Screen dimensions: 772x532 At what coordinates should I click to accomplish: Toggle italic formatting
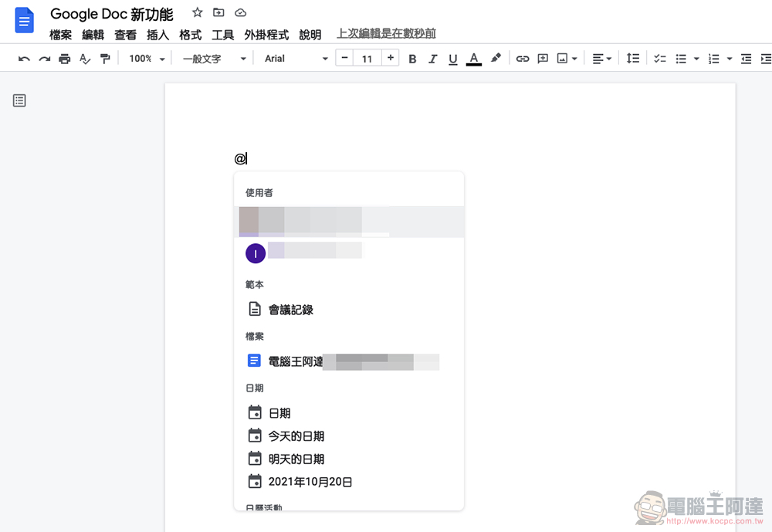tap(433, 59)
